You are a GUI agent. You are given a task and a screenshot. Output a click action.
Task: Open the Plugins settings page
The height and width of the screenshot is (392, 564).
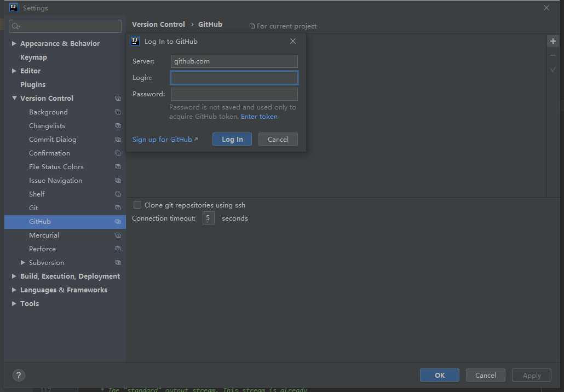point(33,84)
